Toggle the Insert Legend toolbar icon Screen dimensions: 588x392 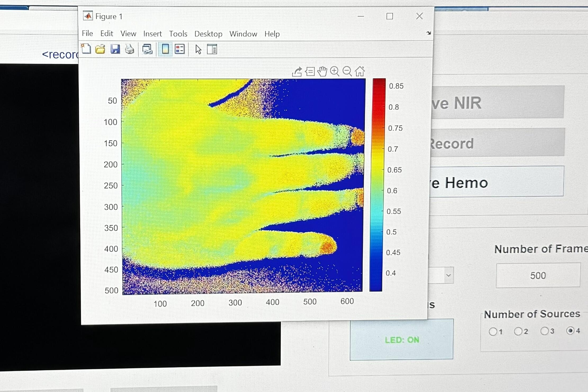click(180, 49)
